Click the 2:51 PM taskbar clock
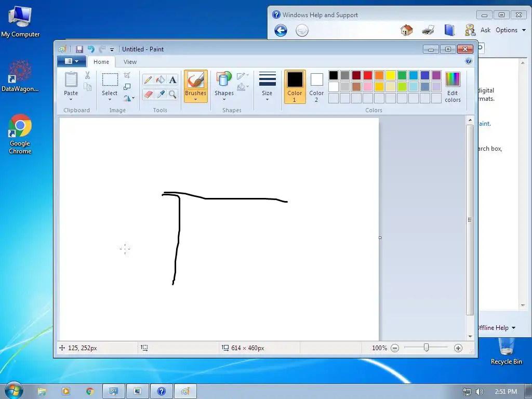Screen dimensions: 532x399 (x=506, y=392)
